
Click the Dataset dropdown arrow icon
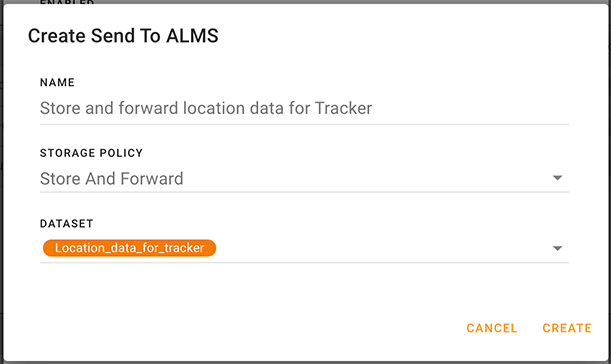pyautogui.click(x=557, y=249)
